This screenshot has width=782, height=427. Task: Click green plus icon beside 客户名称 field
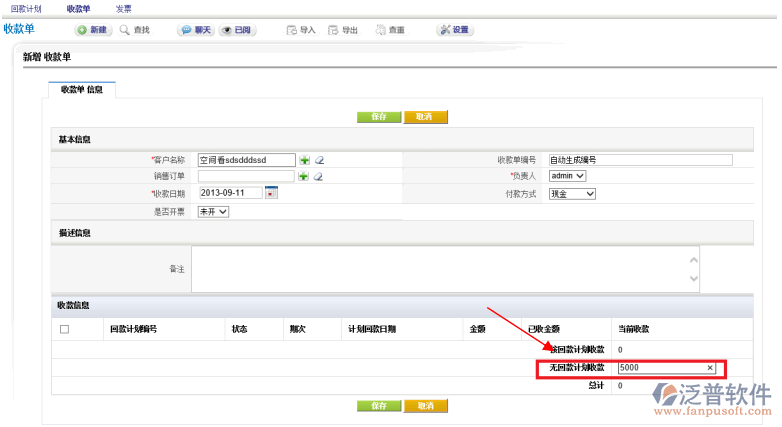click(x=304, y=160)
